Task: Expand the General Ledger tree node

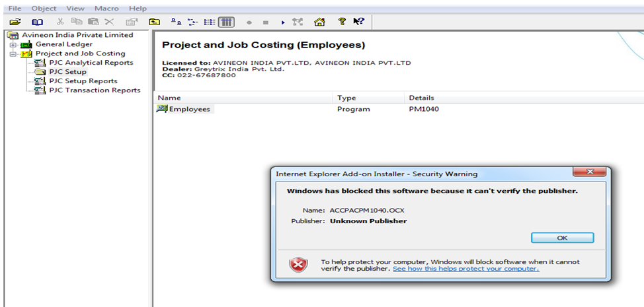Action: click(x=13, y=45)
